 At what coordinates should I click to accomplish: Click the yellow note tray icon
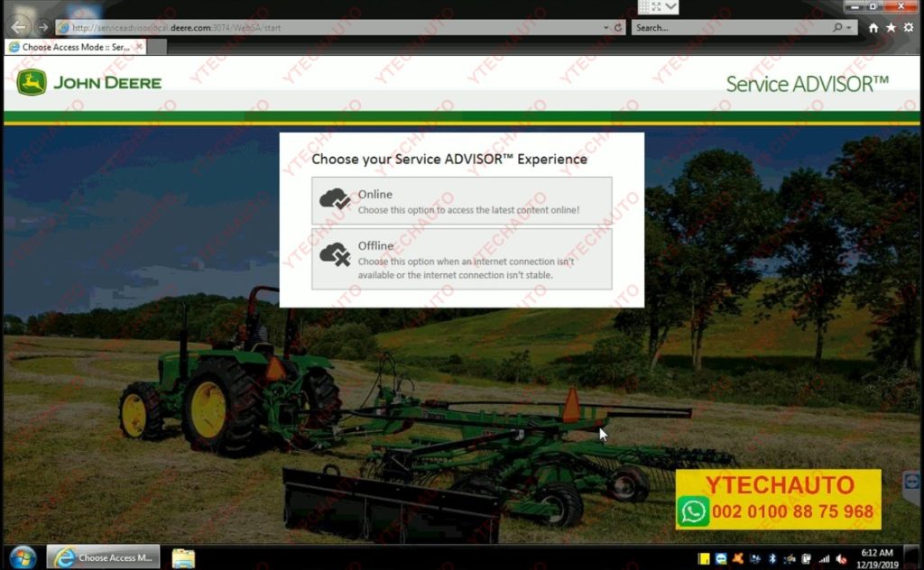tap(704, 558)
